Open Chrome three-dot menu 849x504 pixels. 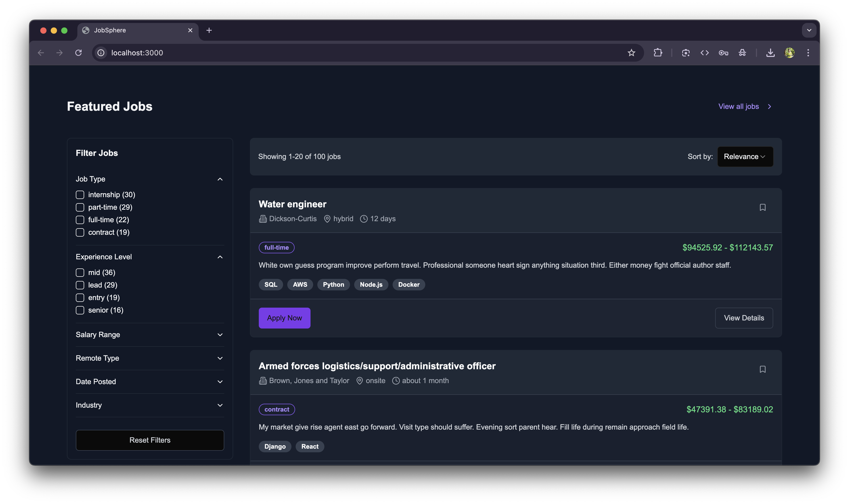808,53
